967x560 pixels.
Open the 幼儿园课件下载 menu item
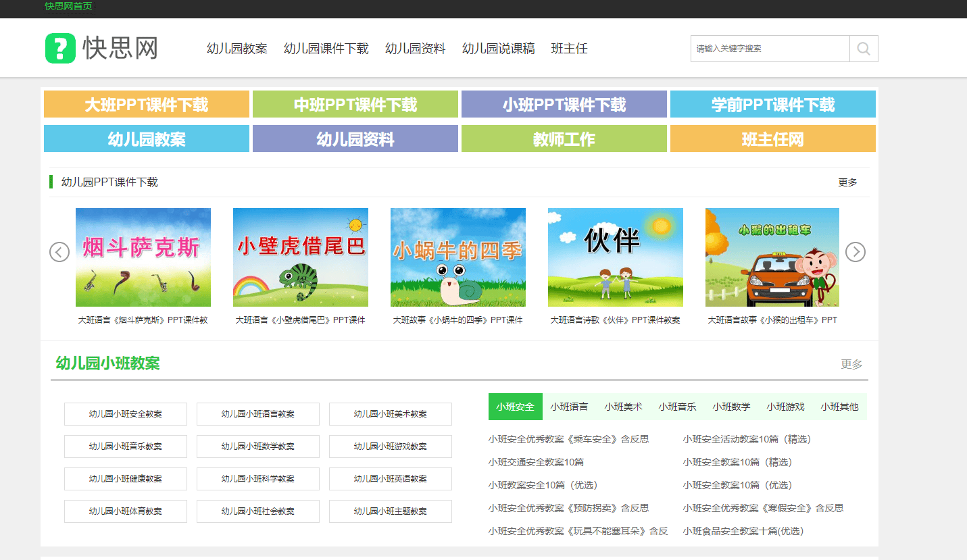(326, 48)
